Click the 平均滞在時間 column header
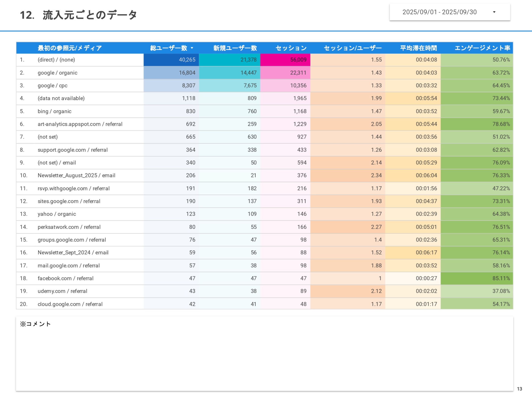The image size is (532, 399). [x=418, y=48]
